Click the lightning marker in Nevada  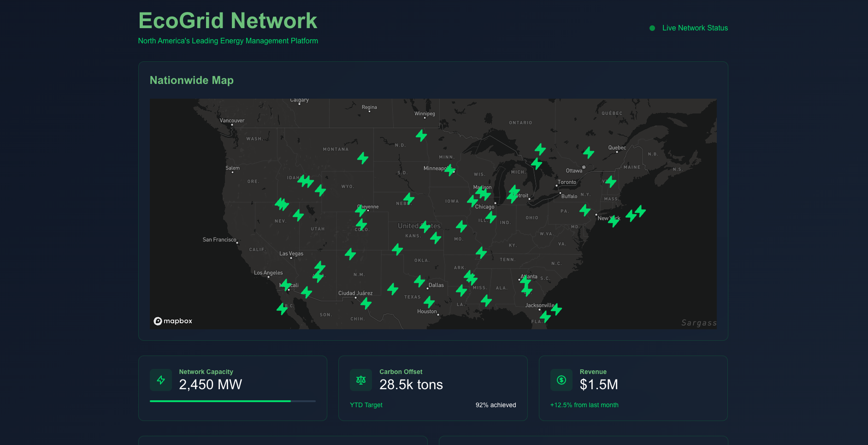pyautogui.click(x=298, y=215)
